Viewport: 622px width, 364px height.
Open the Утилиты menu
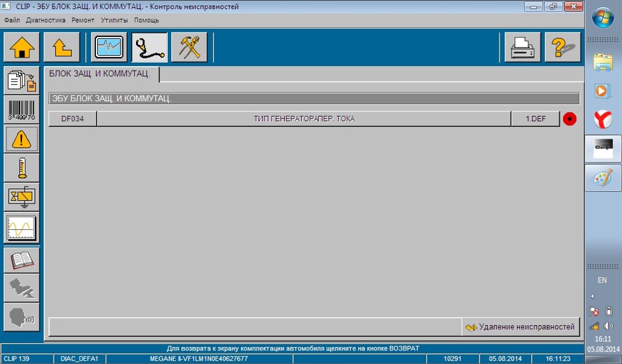(x=114, y=20)
